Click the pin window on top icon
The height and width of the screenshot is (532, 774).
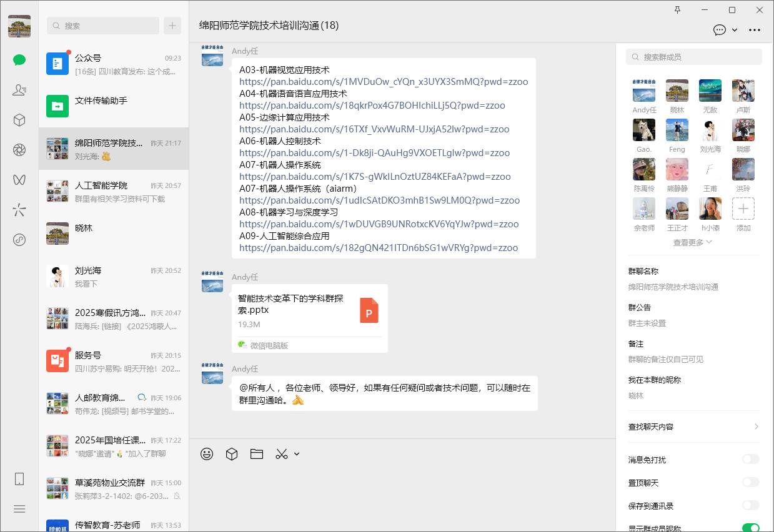tap(678, 10)
